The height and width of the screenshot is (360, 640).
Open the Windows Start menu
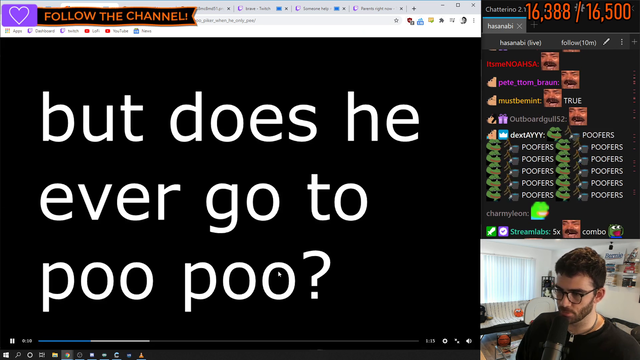click(6, 355)
